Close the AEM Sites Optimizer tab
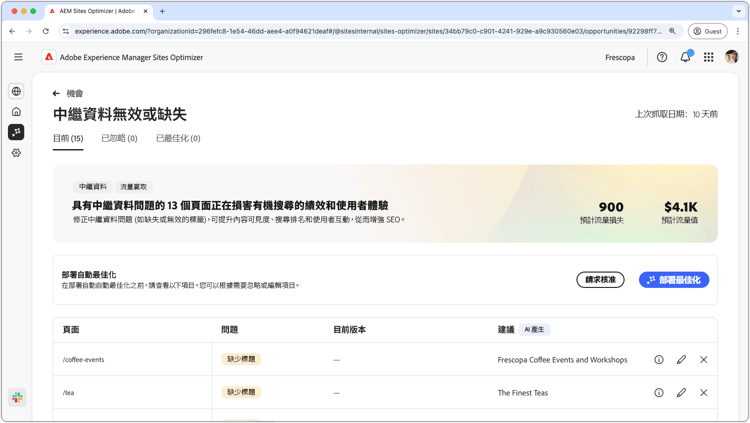The width and height of the screenshot is (750, 423). [145, 11]
